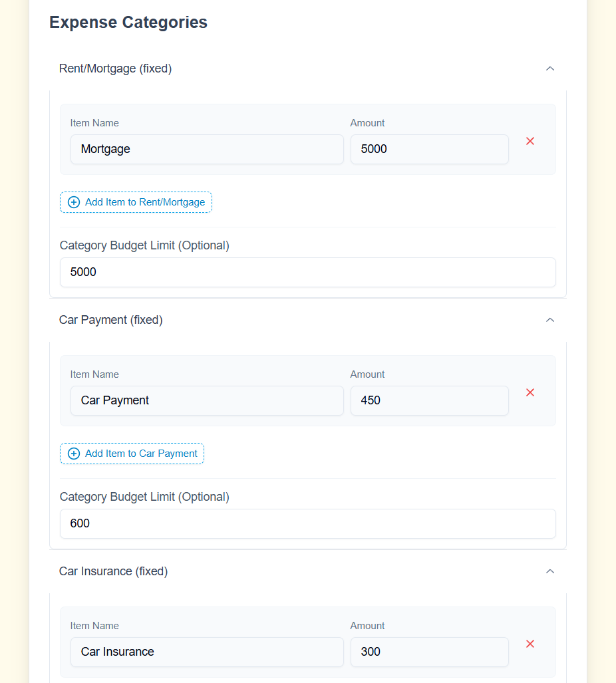Viewport: 616px width, 683px height.
Task: Click the plus icon beside Add Item to Rent/Mortgage
Action: (73, 202)
